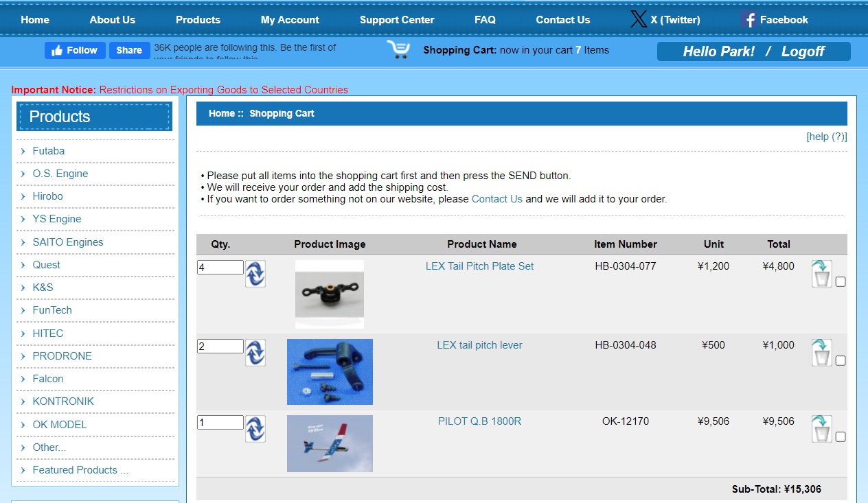Select Quest category
Screen dimensions: 868x503
point(46,265)
